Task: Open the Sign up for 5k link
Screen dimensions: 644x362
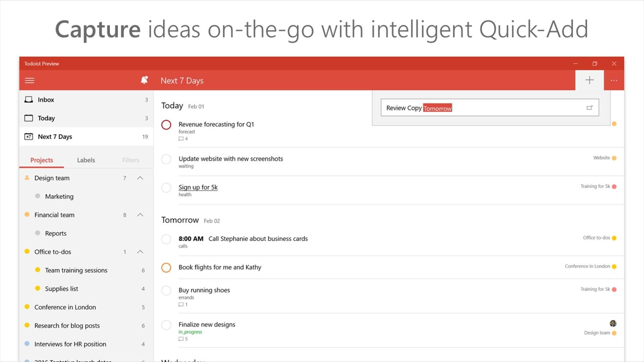Action: (198, 187)
